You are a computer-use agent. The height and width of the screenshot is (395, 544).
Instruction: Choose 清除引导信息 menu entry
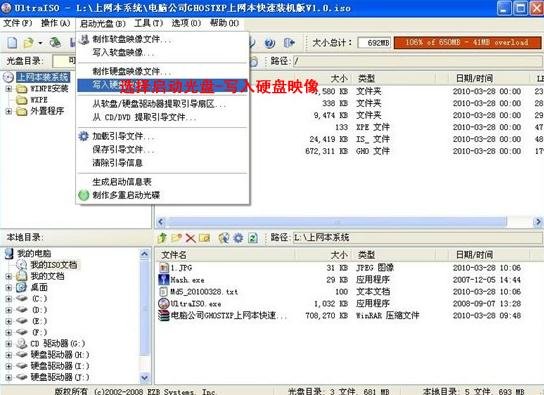[x=163, y=163]
